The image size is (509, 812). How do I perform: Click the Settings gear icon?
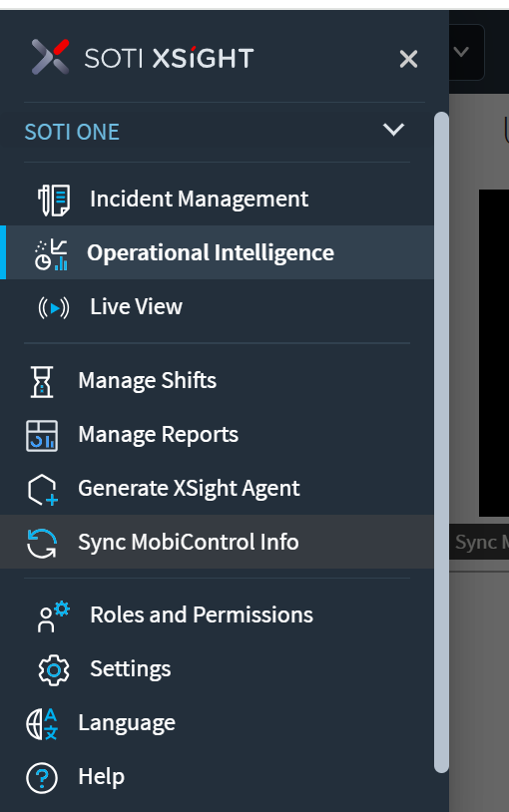53,670
